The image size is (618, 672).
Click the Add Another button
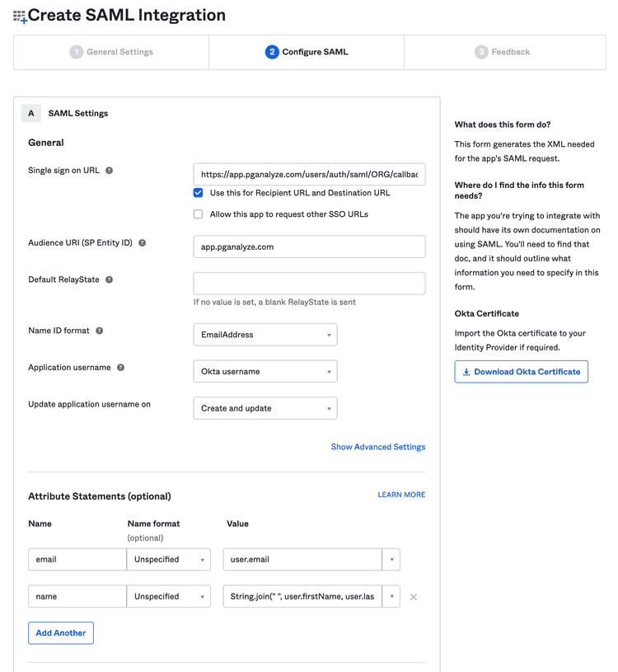coord(61,633)
